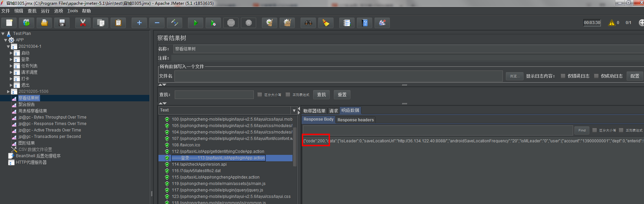Toggle 正则表达式 checkbox beside Find
Screen dimensions: 644x204
tap(621, 130)
